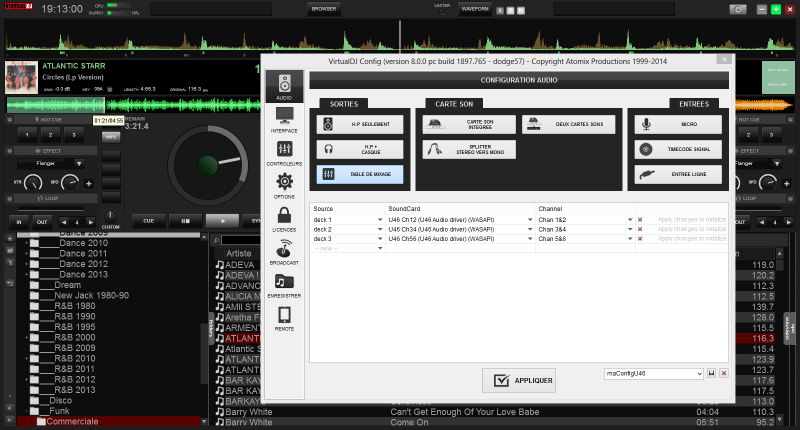The height and width of the screenshot is (430, 800).
Task: Select H.P Seulement output option
Action: (361, 124)
